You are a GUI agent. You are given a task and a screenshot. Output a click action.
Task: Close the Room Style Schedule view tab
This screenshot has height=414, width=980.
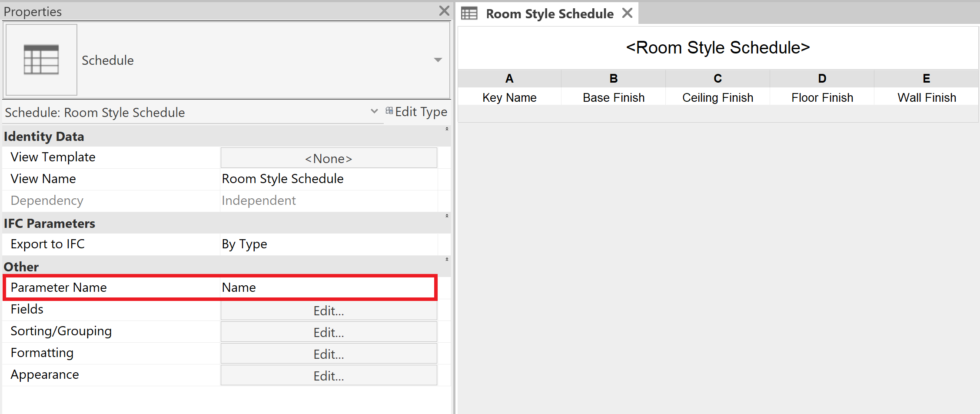coord(627,13)
